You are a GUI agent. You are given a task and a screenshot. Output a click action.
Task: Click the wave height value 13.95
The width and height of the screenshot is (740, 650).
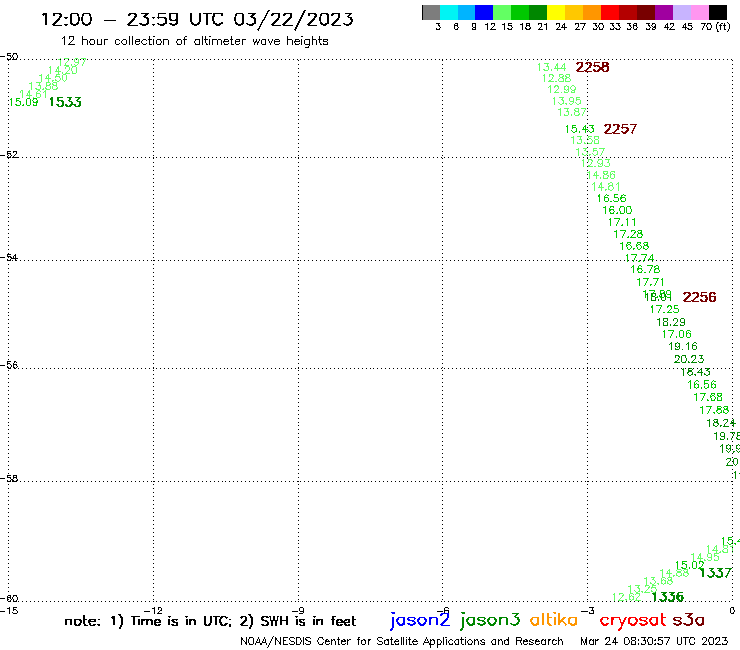(567, 101)
